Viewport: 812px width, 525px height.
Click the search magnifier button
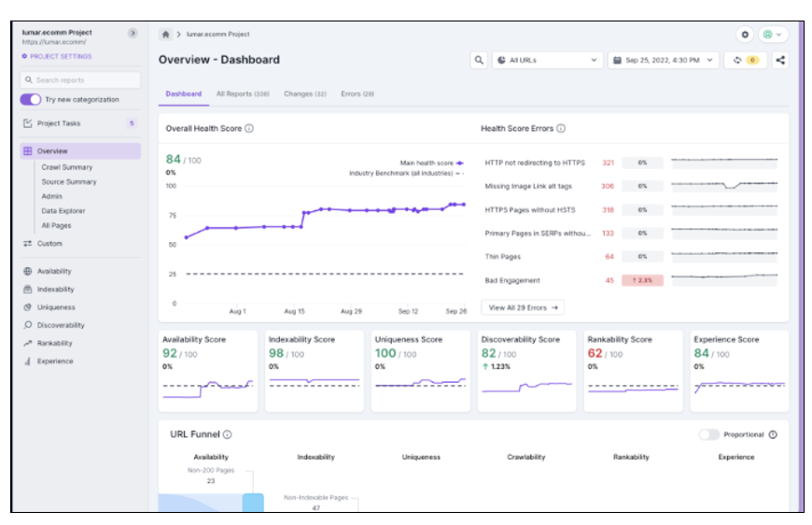pyautogui.click(x=479, y=60)
